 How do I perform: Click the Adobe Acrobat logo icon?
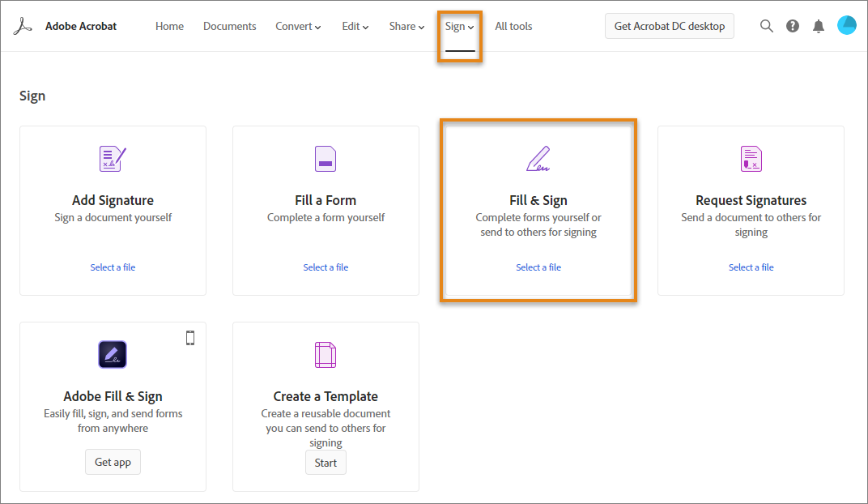(22, 26)
